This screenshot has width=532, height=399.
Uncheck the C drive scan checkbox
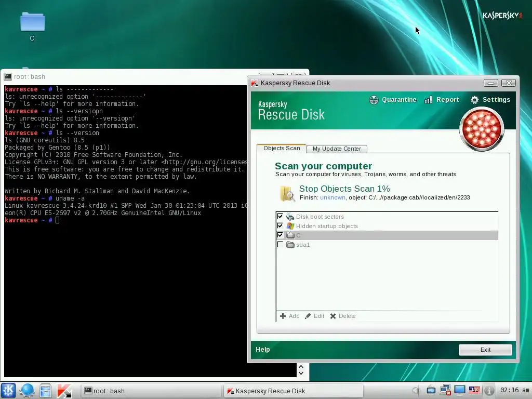pyautogui.click(x=280, y=235)
